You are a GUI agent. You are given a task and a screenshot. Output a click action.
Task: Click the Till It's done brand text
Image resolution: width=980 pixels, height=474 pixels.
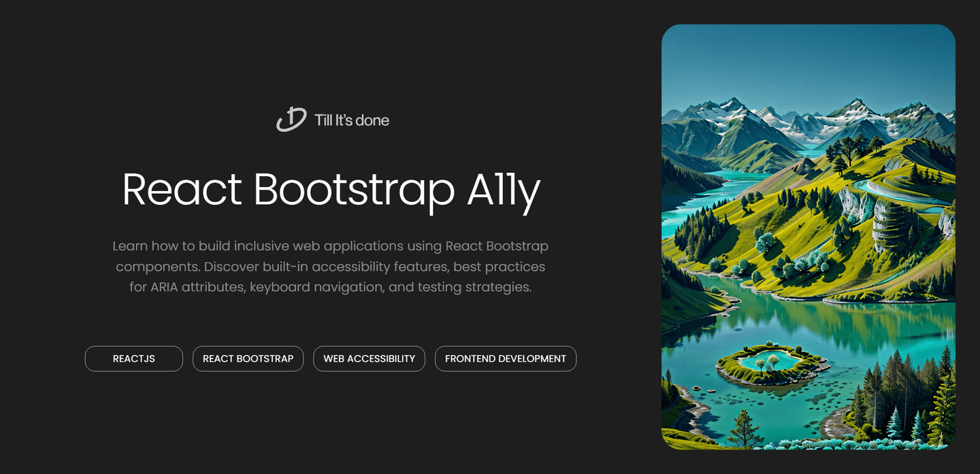click(352, 120)
